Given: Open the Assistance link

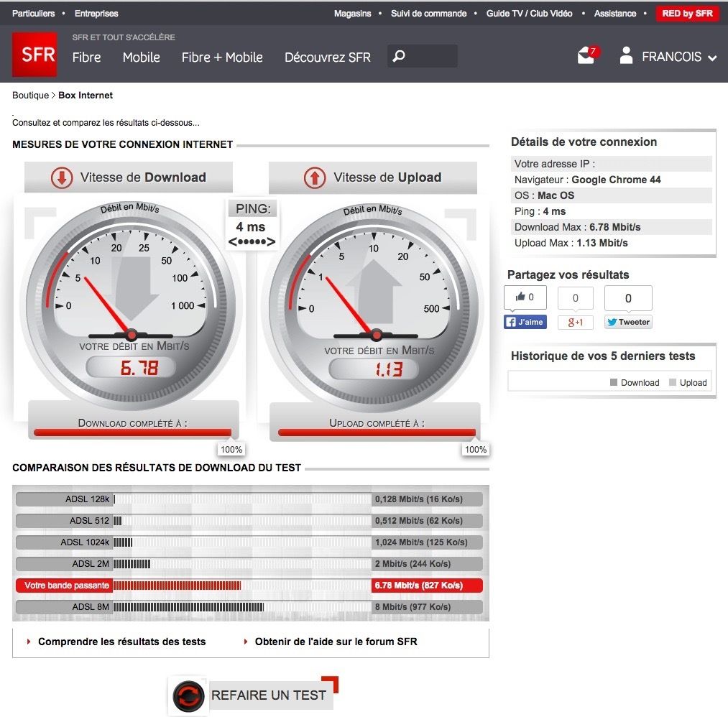Looking at the screenshot, I should pos(615,14).
